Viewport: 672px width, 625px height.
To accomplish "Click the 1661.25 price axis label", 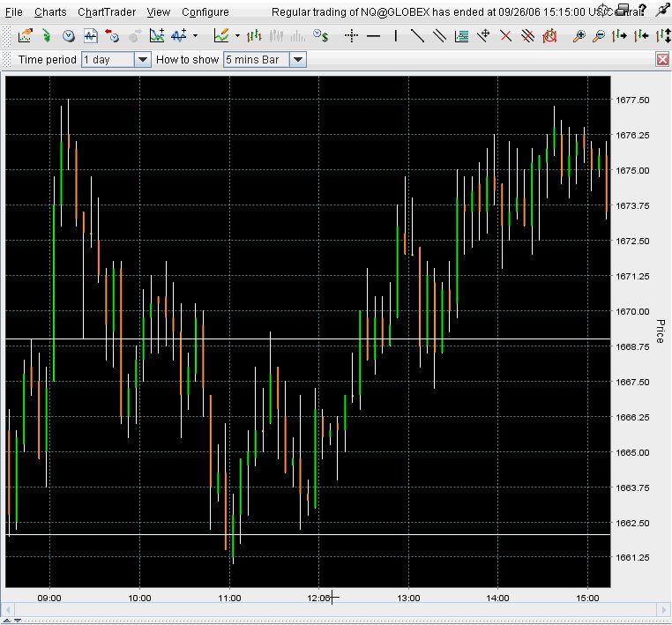I will (x=632, y=557).
